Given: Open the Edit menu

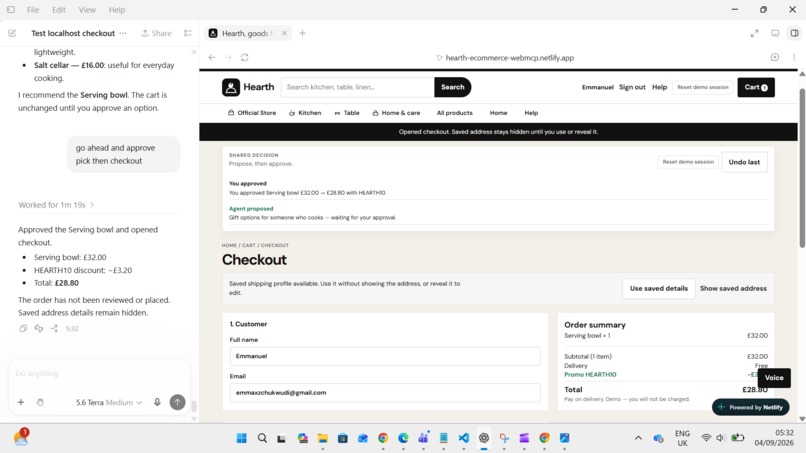Looking at the screenshot, I should tap(59, 10).
